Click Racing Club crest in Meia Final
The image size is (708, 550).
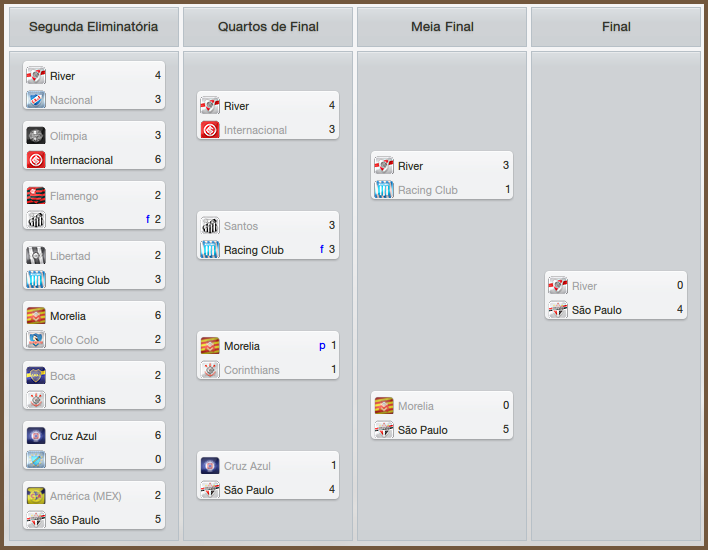coord(384,190)
